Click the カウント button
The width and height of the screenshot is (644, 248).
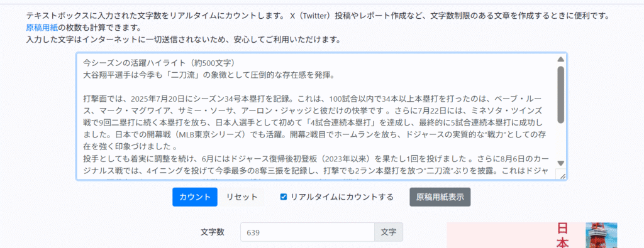(195, 197)
